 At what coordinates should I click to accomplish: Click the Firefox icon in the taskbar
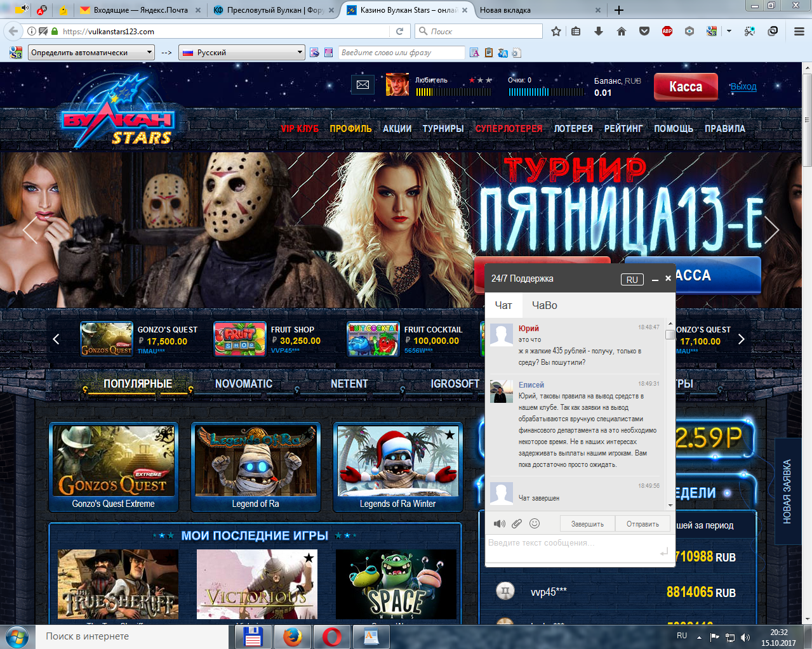[293, 636]
